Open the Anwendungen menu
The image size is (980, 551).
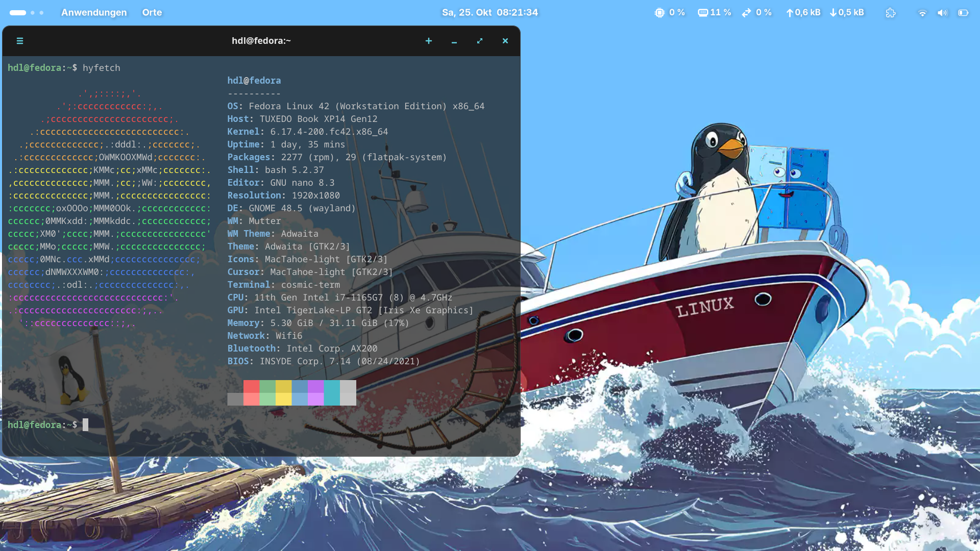(x=94, y=13)
